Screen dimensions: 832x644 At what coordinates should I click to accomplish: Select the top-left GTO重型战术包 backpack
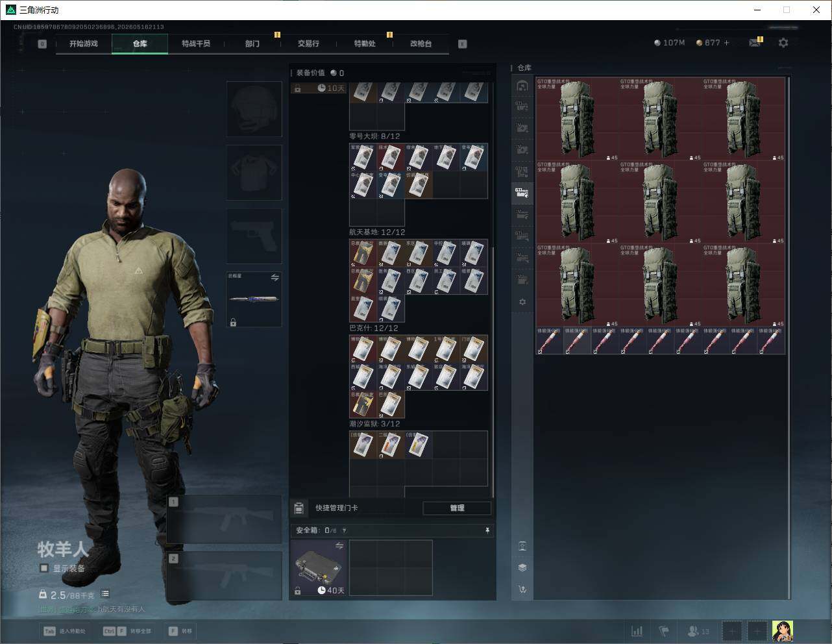[577, 119]
